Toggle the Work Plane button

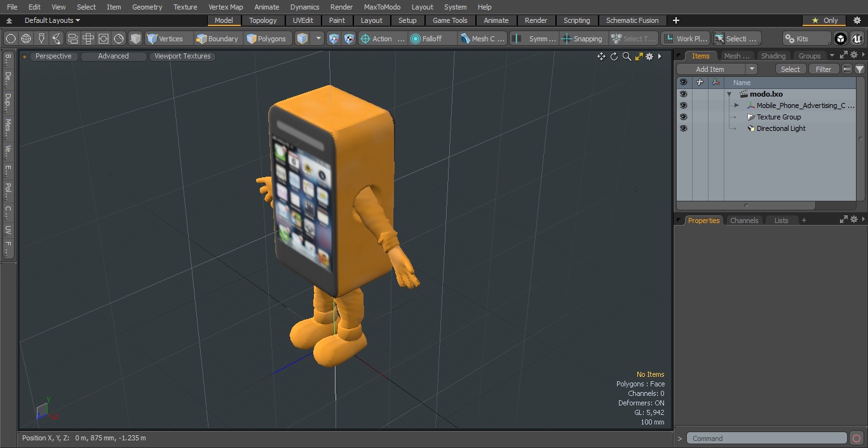(685, 39)
